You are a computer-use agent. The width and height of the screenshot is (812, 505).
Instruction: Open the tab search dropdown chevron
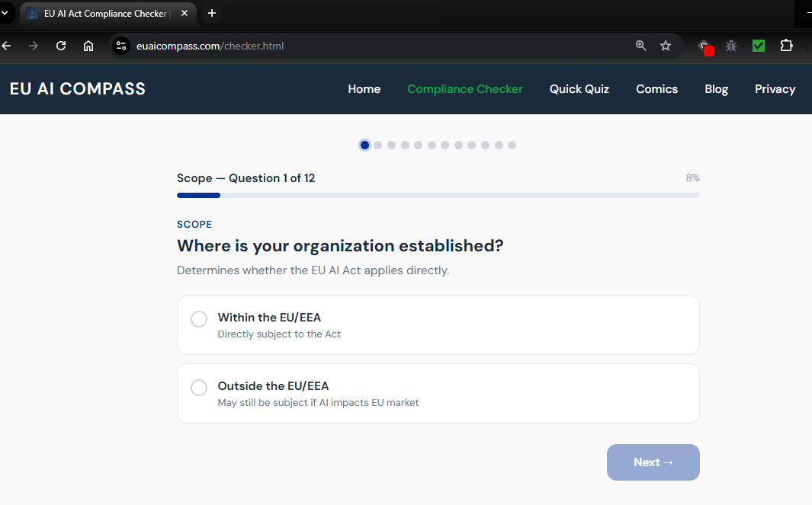tap(6, 13)
